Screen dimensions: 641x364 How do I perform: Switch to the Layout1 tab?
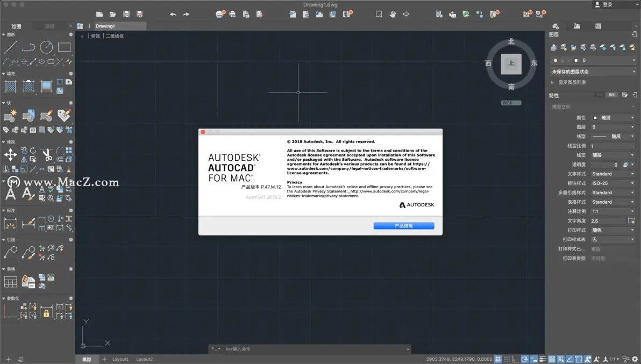(120, 359)
